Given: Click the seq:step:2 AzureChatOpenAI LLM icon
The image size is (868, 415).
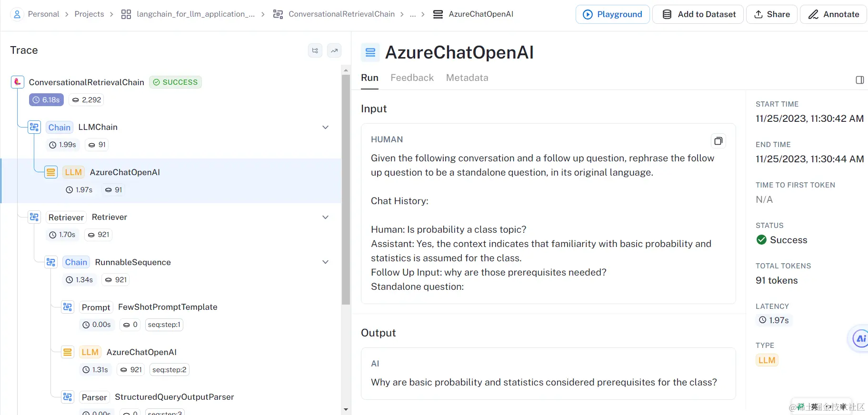Looking at the screenshot, I should click(68, 352).
